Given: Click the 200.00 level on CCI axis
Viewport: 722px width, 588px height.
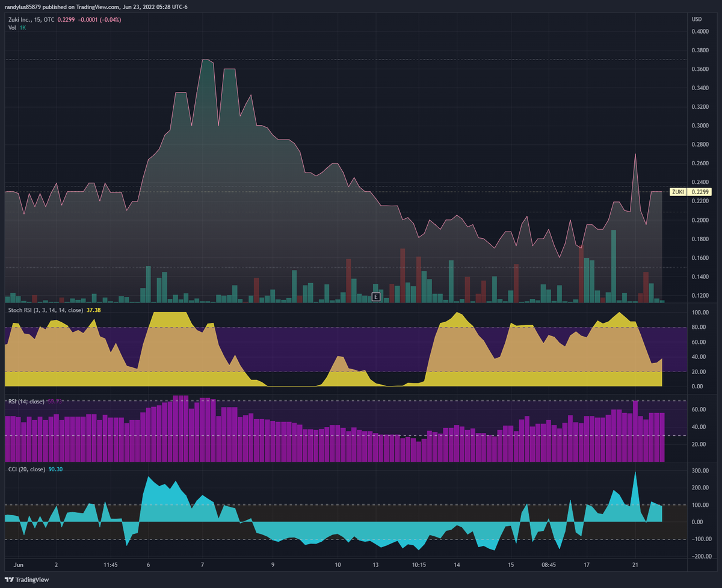Looking at the screenshot, I should pos(700,488).
